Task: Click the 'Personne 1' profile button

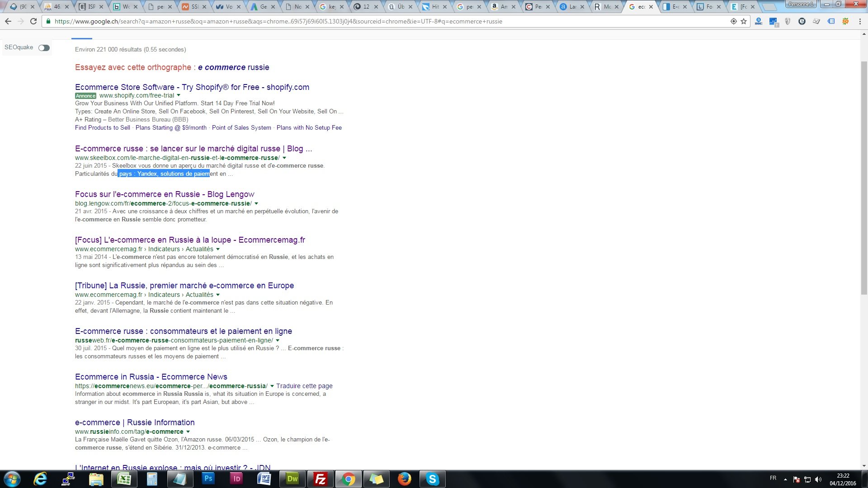Action: click(801, 4)
